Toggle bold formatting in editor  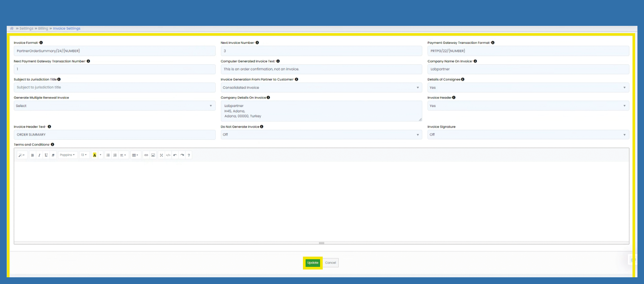point(33,155)
